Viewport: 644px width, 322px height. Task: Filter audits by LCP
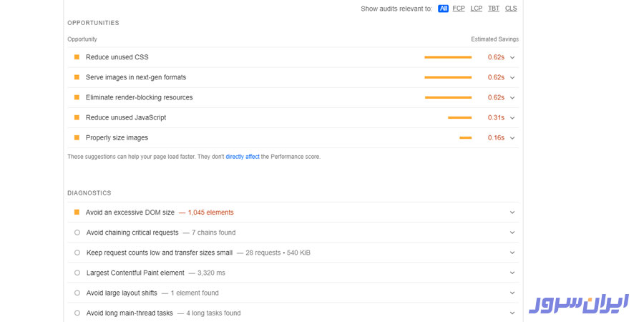[477, 9]
